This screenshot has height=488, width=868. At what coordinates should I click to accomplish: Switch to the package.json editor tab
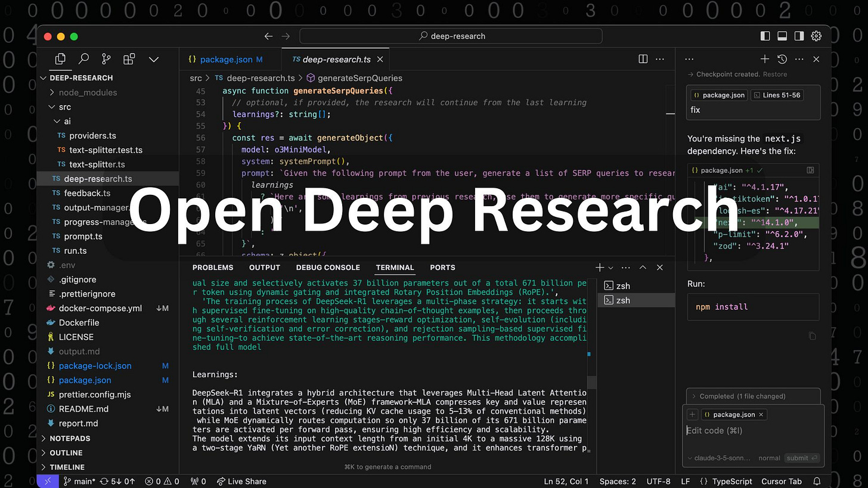point(226,60)
